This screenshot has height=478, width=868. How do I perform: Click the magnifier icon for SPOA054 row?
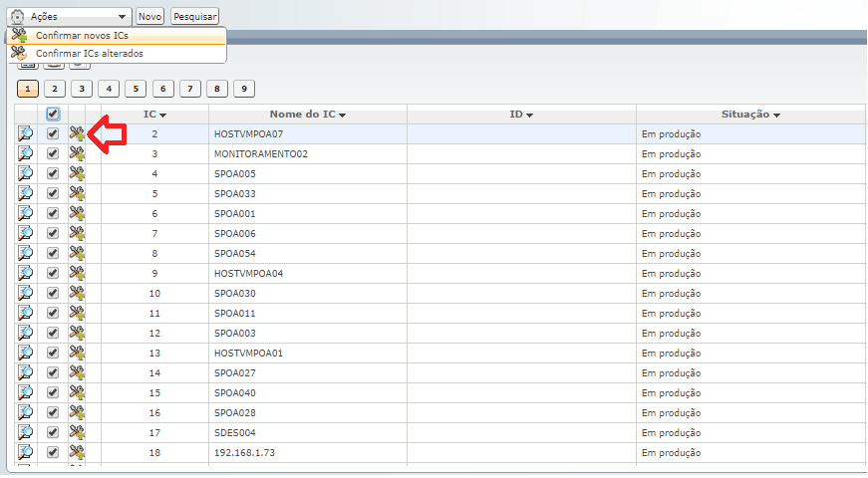pos(25,253)
